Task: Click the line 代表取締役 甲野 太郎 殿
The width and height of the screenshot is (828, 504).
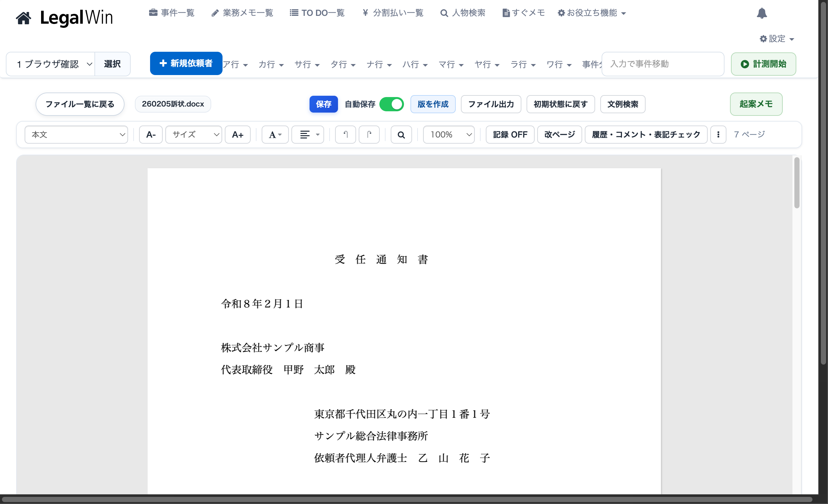Action: pyautogui.click(x=288, y=370)
